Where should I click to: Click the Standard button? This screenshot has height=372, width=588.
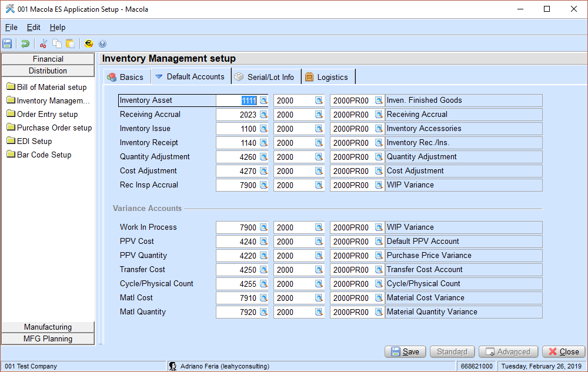coord(452,352)
